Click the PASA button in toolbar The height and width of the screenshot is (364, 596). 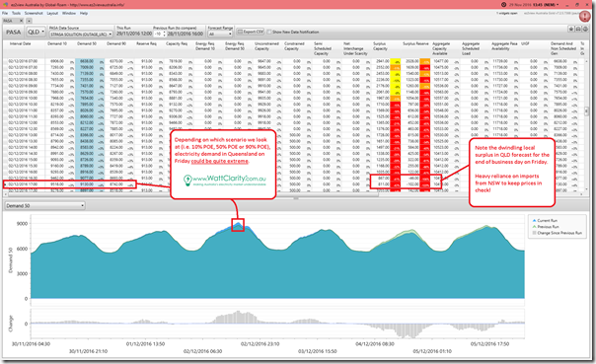point(13,32)
